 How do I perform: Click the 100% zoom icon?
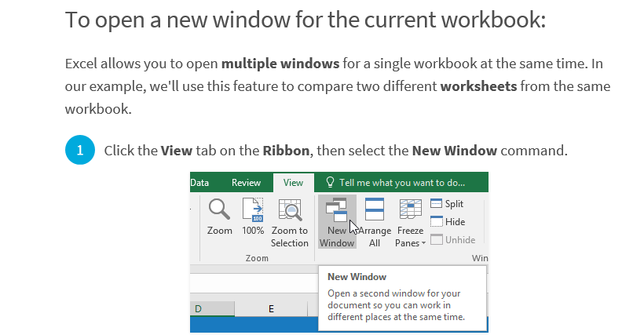tap(253, 210)
